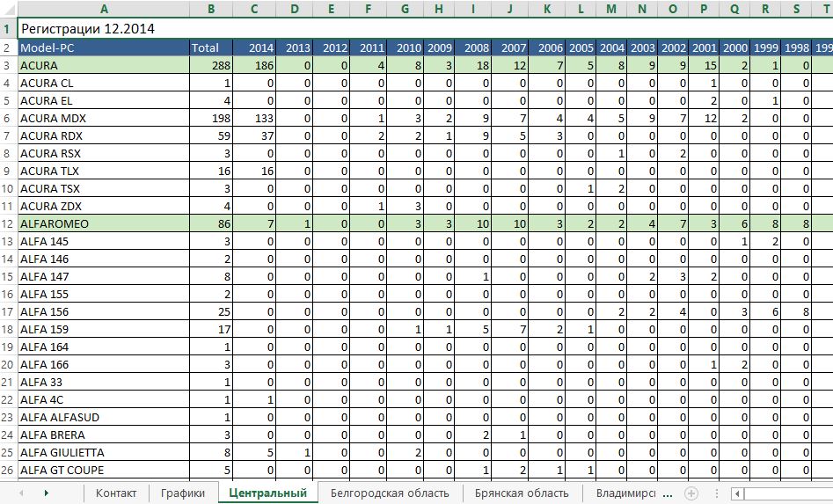Click the 'ALFA GT COUPE' cell
The height and width of the screenshot is (504, 833).
click(104, 470)
